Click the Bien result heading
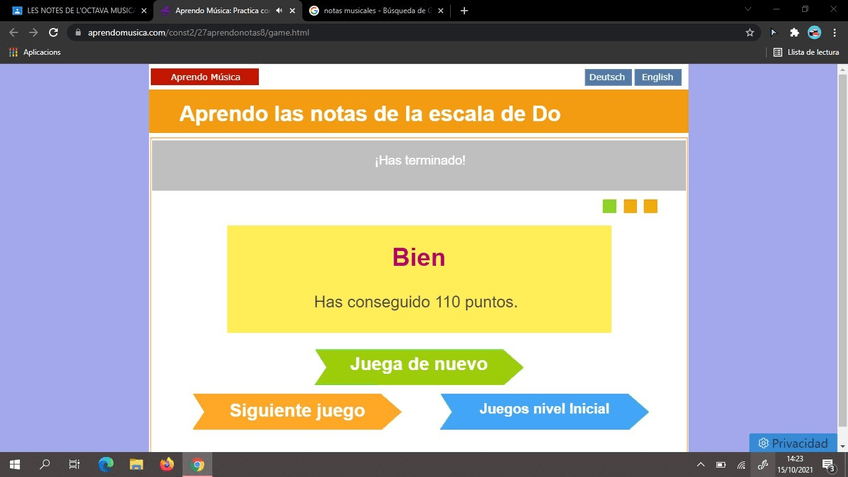This screenshot has width=848, height=477. 419,257
